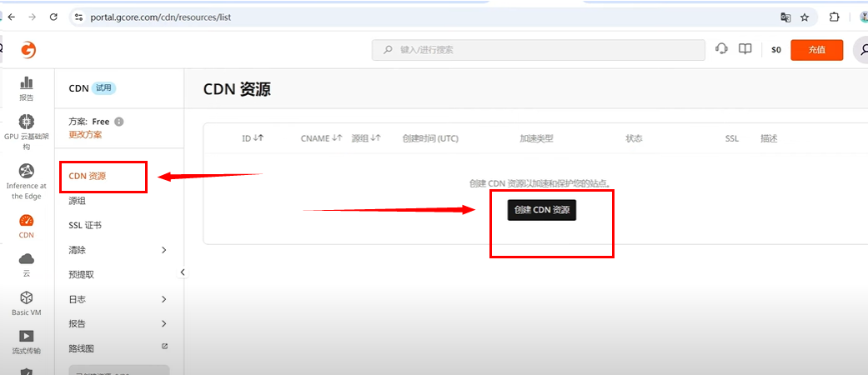The width and height of the screenshot is (868, 375).
Task: Open the Basic VM cube icon
Action: click(26, 297)
